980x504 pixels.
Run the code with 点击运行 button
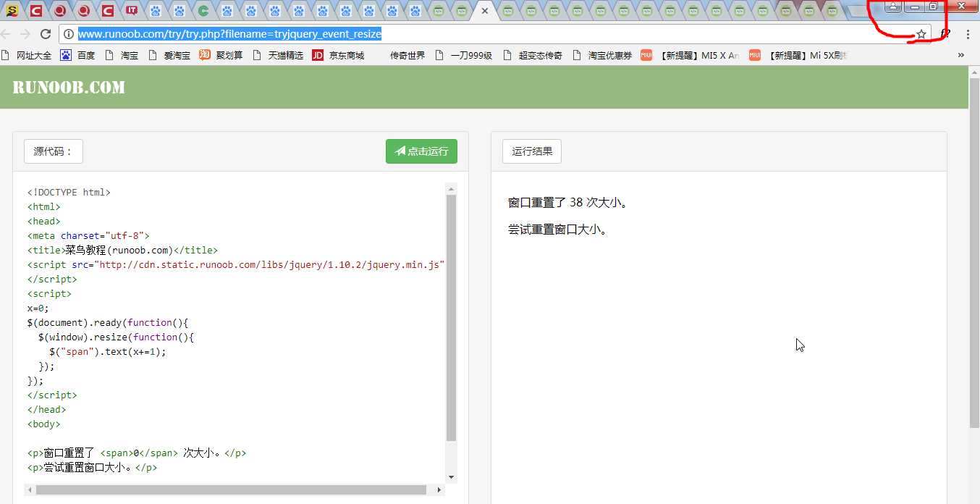point(421,151)
